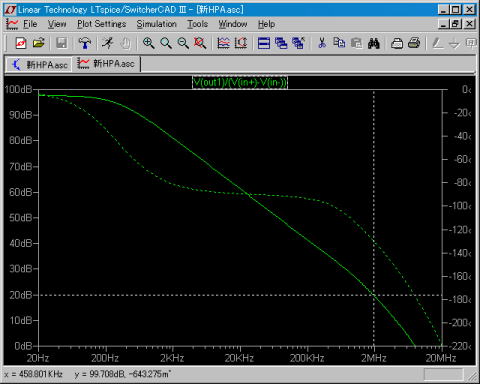Open the Plot Settings menu
480x384 pixels.
coord(102,24)
